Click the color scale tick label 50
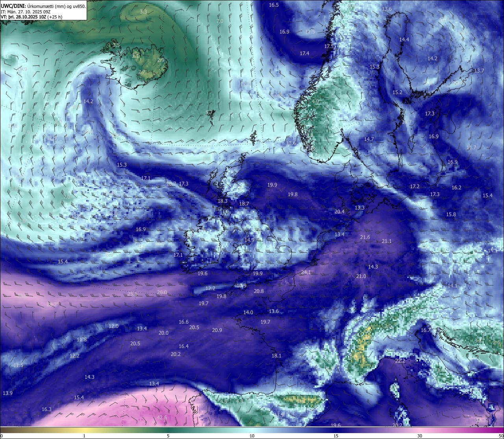This screenshot has width=504, height=439. [501, 436]
